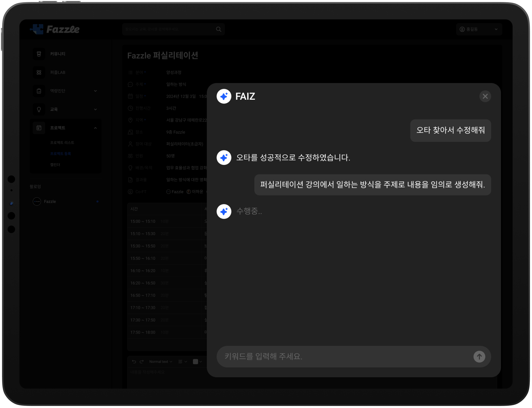The image size is (532, 408).
Task: Click the 진행시간 clock icon
Action: tap(130, 108)
